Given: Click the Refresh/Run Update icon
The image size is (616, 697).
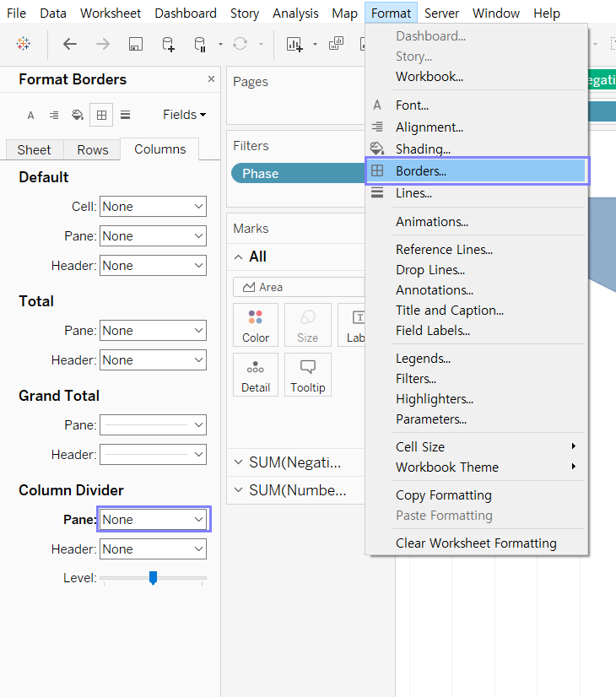Looking at the screenshot, I should pos(240,44).
